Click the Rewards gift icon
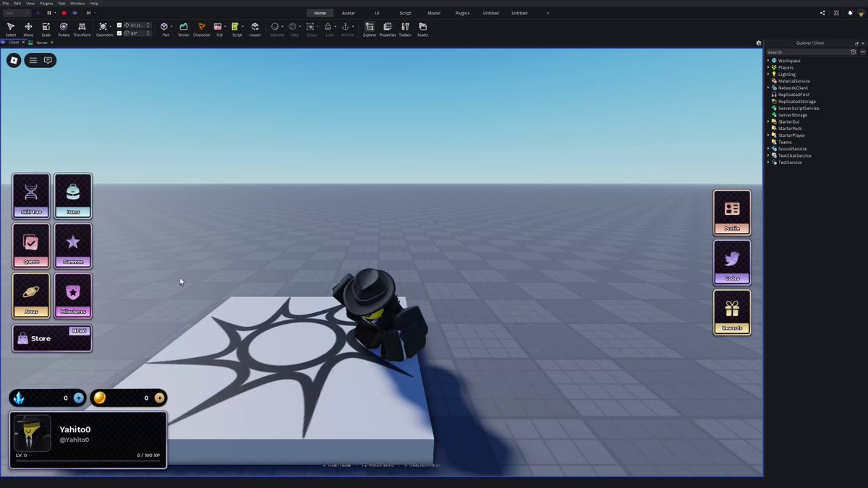The height and width of the screenshot is (488, 868). pyautogui.click(x=732, y=312)
